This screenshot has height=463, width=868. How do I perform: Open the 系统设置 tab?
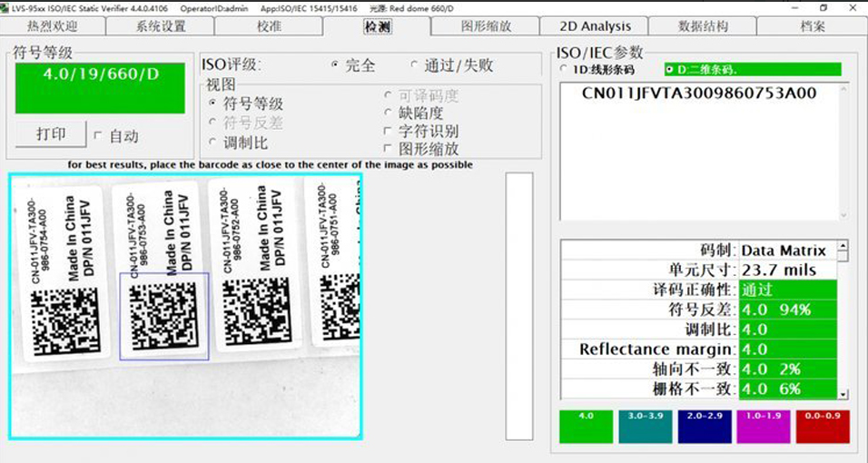pyautogui.click(x=161, y=26)
